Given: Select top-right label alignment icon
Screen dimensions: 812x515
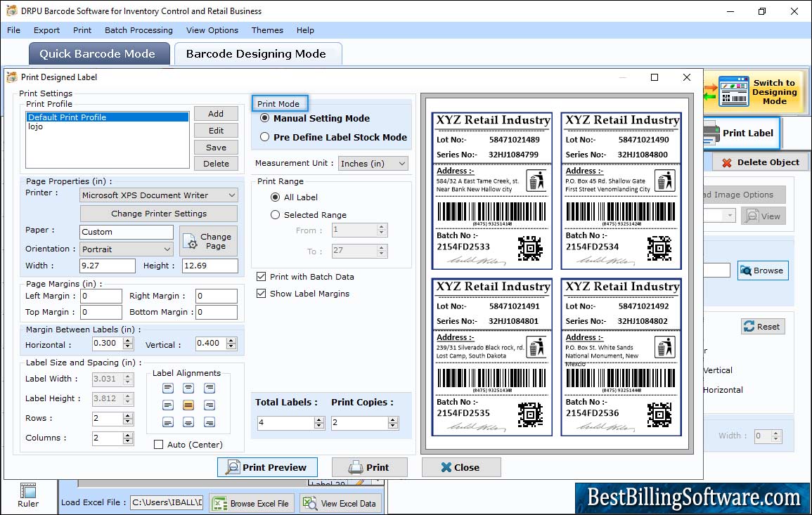Looking at the screenshot, I should tap(210, 388).
